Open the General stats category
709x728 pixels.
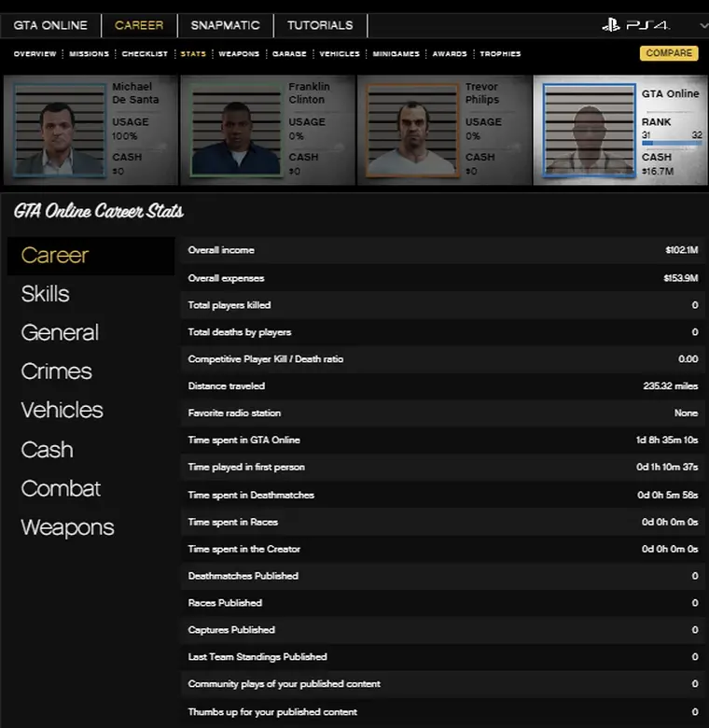tap(60, 332)
